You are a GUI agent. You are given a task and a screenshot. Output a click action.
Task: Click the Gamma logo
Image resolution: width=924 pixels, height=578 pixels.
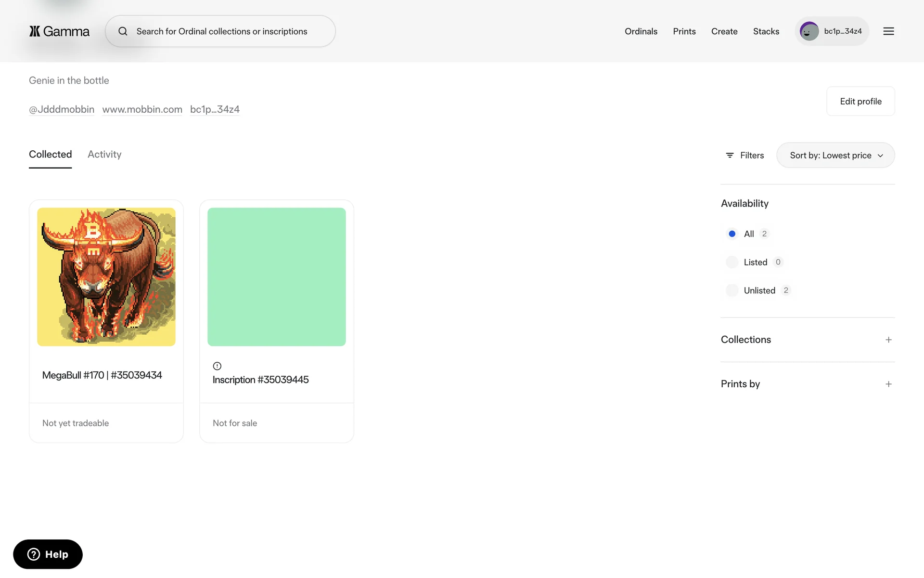coord(59,31)
